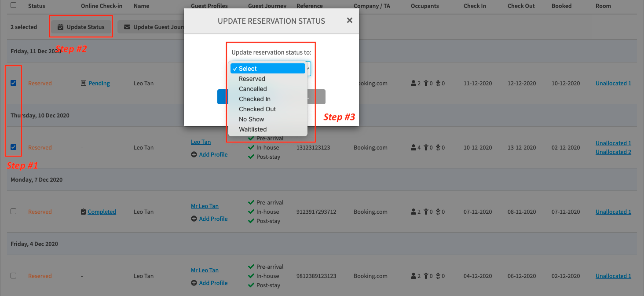Viewport: 644px width, 296px height.
Task: Click the Completed check-in clipboard icon
Action: point(84,212)
